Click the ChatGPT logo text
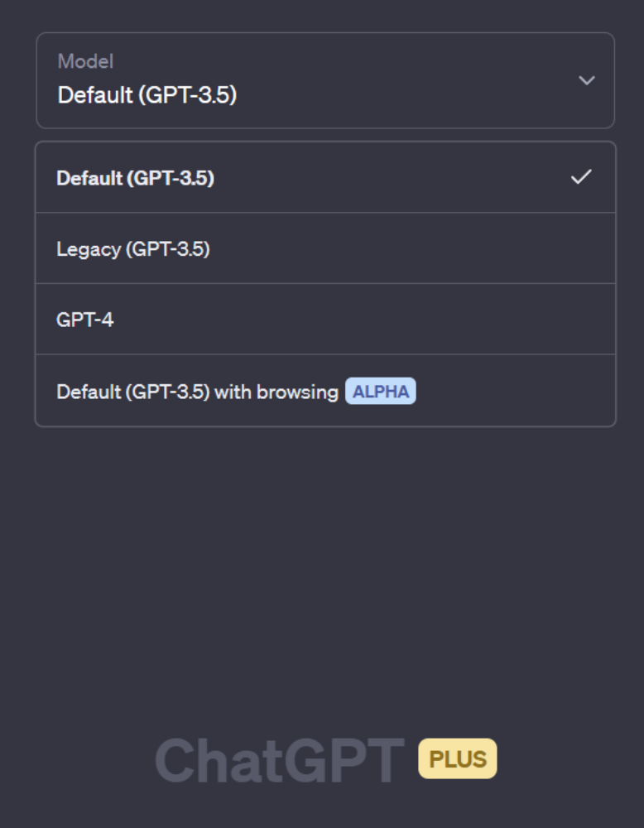This screenshot has width=644, height=828. click(279, 760)
